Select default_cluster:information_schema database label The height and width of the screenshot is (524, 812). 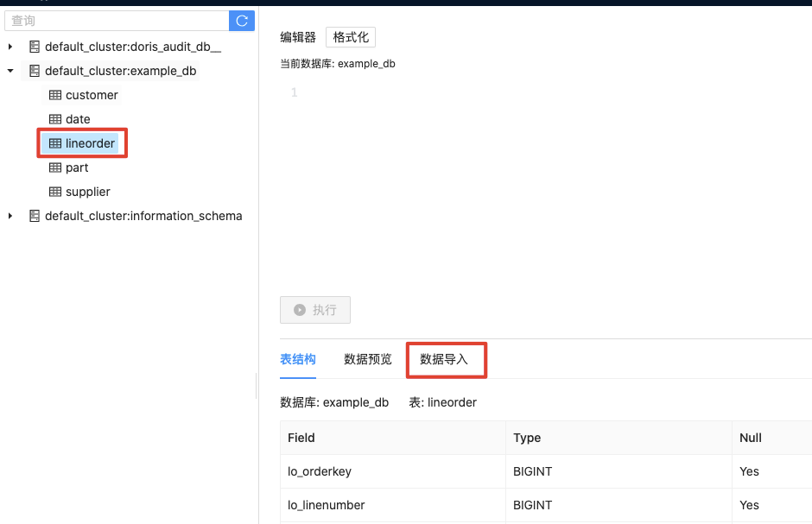pyautogui.click(x=143, y=216)
